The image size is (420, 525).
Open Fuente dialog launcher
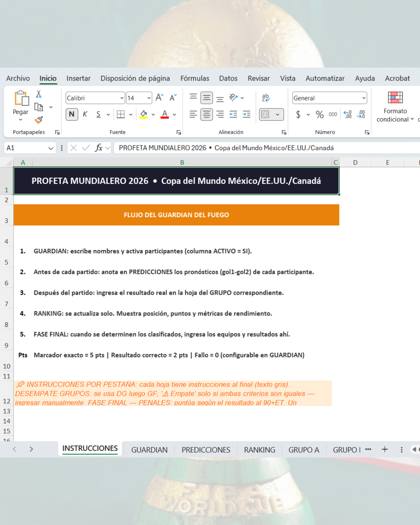[179, 133]
